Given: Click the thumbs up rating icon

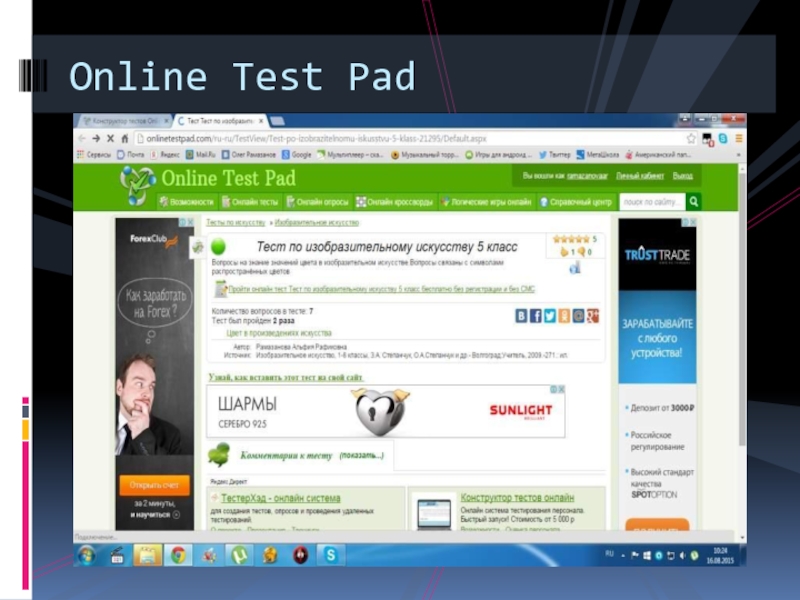Looking at the screenshot, I should click(564, 252).
